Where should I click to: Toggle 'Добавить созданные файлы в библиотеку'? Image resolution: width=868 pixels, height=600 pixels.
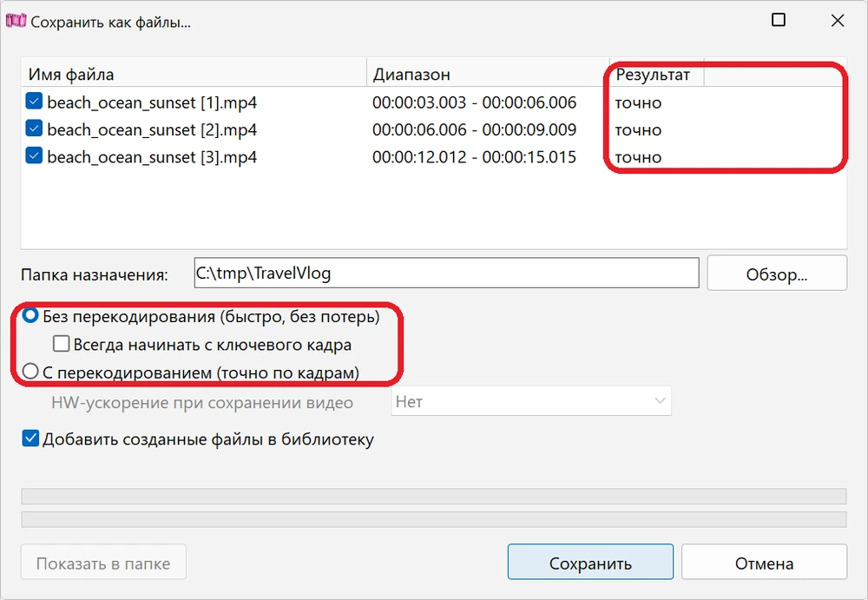pos(30,438)
